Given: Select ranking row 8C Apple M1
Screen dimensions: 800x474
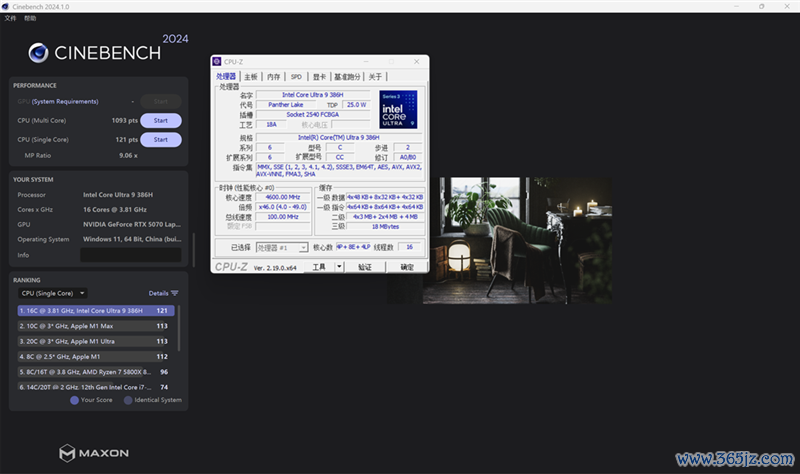Looking at the screenshot, I should 96,357.
